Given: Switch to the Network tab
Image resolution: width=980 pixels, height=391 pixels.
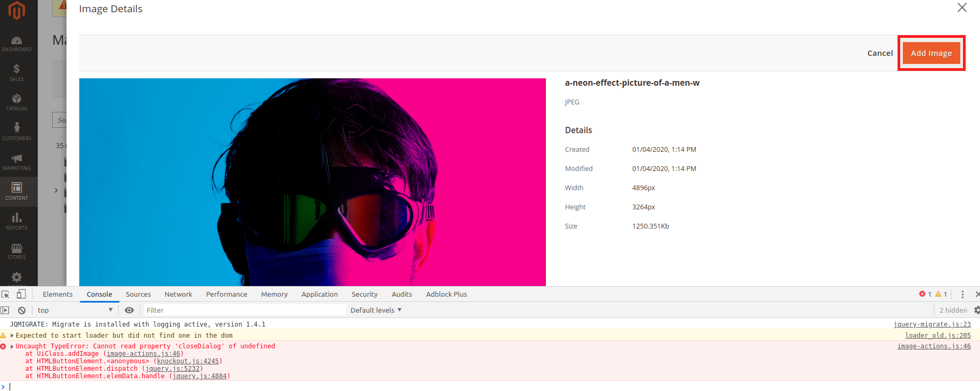Looking at the screenshot, I should [x=178, y=294].
